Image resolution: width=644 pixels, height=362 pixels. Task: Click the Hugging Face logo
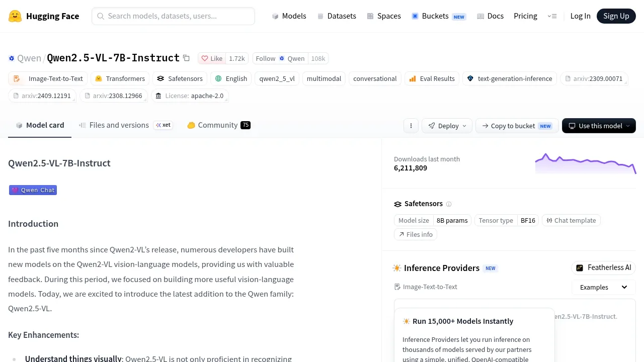[44, 16]
